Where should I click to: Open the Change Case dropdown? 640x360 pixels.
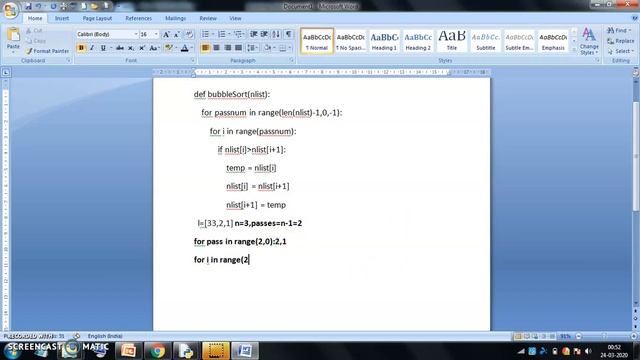tap(154, 48)
